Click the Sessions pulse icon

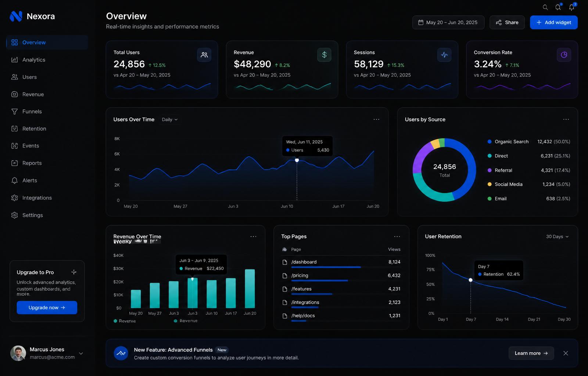[x=444, y=55]
